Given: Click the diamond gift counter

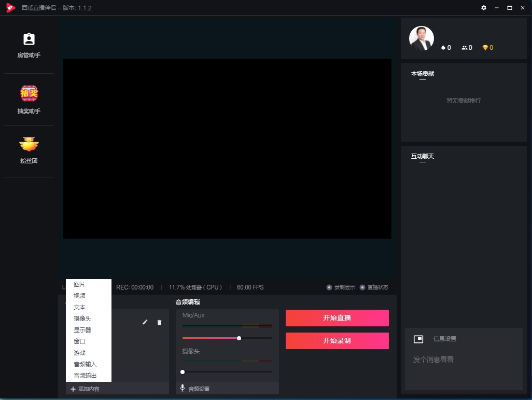Looking at the screenshot, I should point(486,47).
